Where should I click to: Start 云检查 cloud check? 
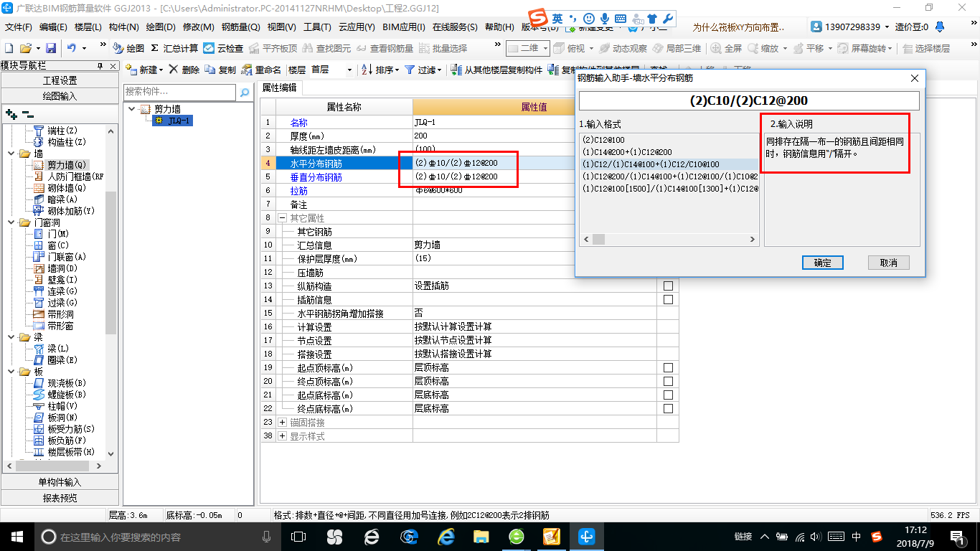[x=223, y=48]
